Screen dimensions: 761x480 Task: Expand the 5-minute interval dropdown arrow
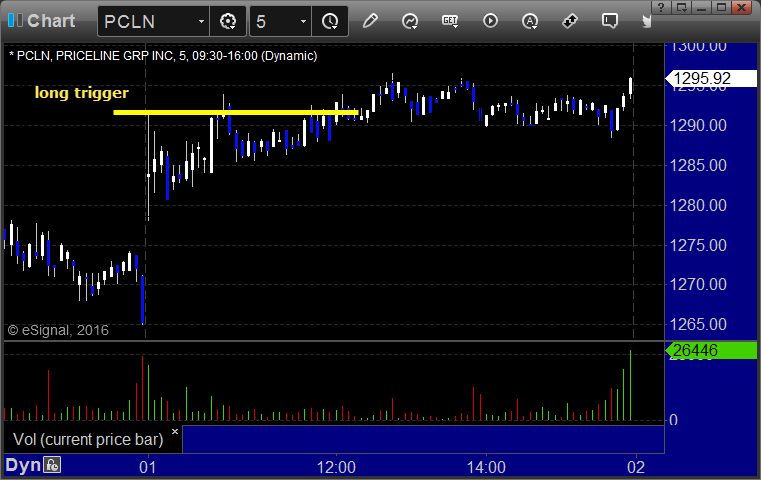303,21
